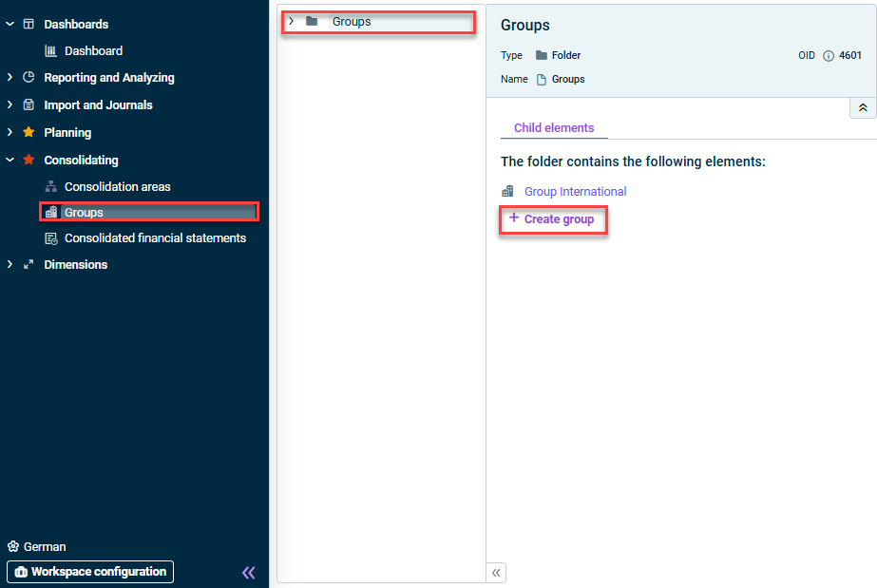
Task: Open Workspace configuration
Action: tap(90, 572)
